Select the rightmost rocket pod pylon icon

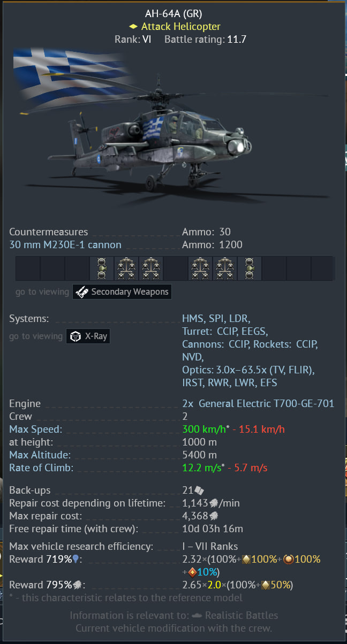tap(250, 269)
